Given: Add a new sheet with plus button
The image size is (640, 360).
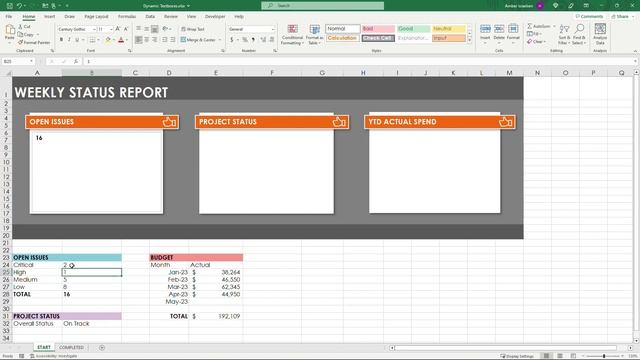Looking at the screenshot, I should click(102, 347).
